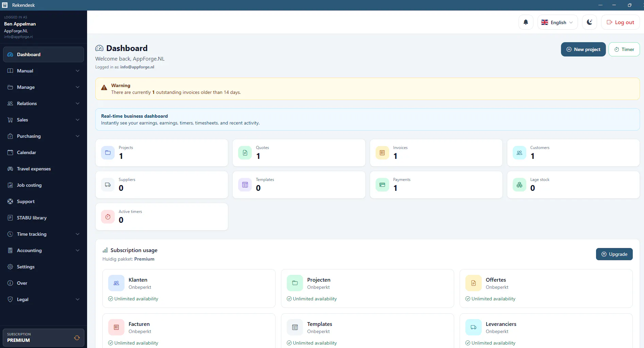Expand the Purchasing menu chevron
Image resolution: width=644 pixels, height=348 pixels.
(78, 136)
